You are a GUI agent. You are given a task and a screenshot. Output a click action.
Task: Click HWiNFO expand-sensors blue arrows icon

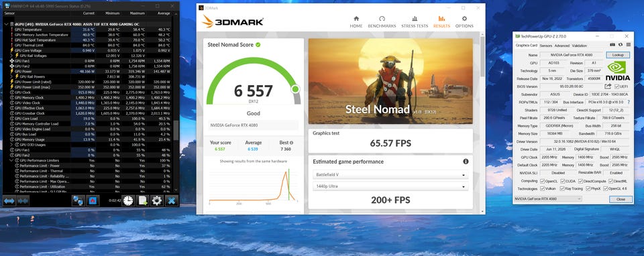pos(9,200)
